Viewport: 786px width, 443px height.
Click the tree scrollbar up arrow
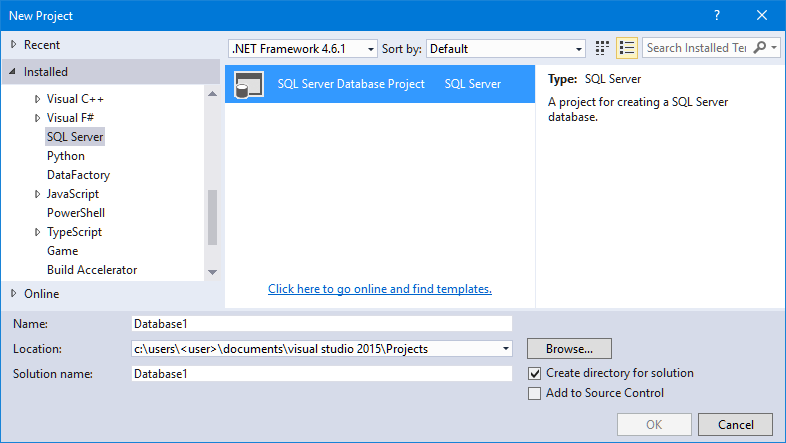click(213, 94)
